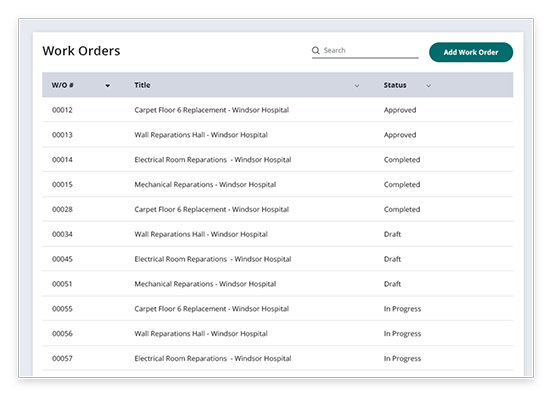The height and width of the screenshot is (396, 552).
Task: Click the Title column header label
Action: tap(142, 85)
